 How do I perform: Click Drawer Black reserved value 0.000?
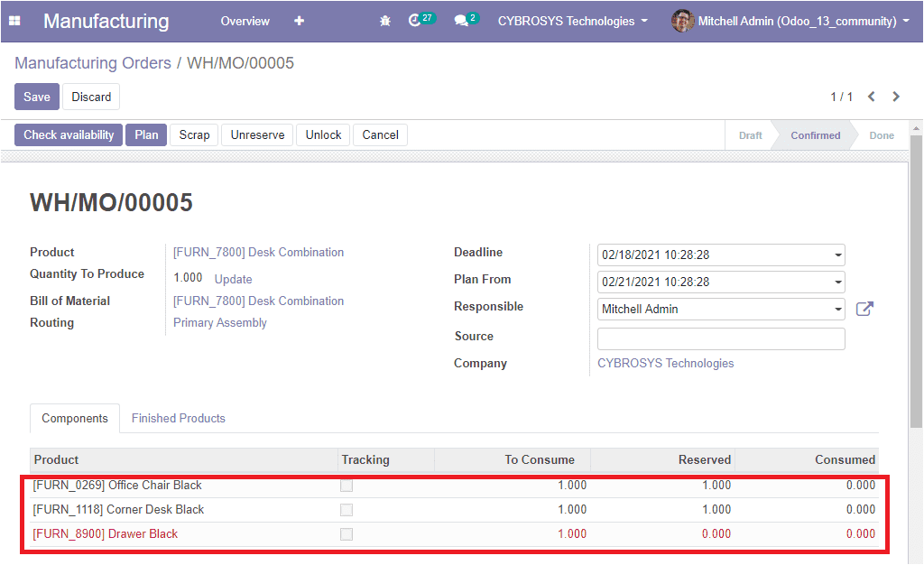click(x=716, y=533)
